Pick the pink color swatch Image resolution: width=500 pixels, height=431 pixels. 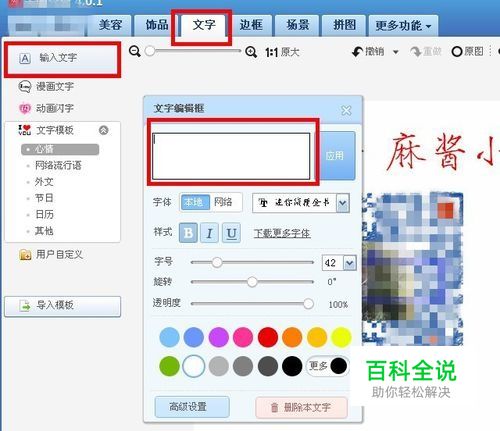(x=243, y=337)
